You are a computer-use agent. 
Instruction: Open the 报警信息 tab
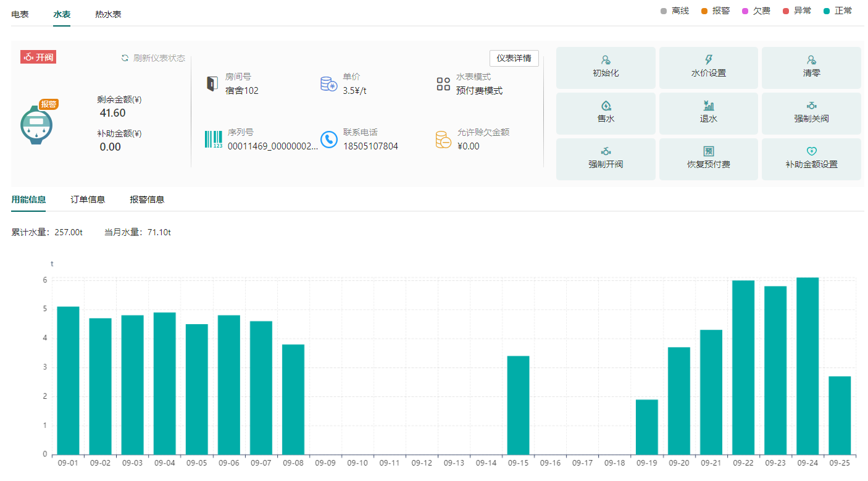tap(147, 199)
